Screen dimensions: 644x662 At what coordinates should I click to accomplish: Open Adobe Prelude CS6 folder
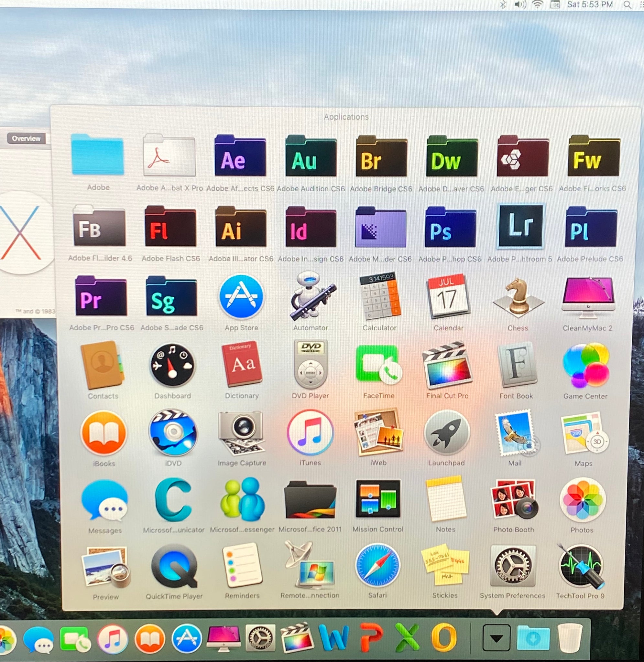click(591, 227)
